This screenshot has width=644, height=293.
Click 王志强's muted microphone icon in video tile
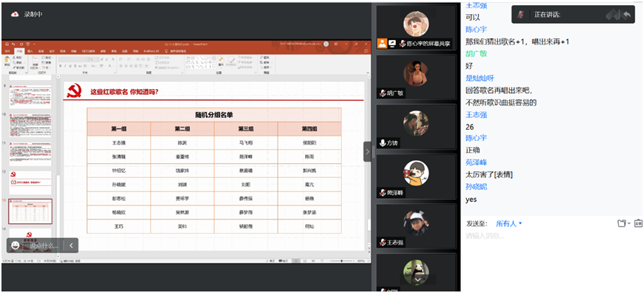pos(382,243)
